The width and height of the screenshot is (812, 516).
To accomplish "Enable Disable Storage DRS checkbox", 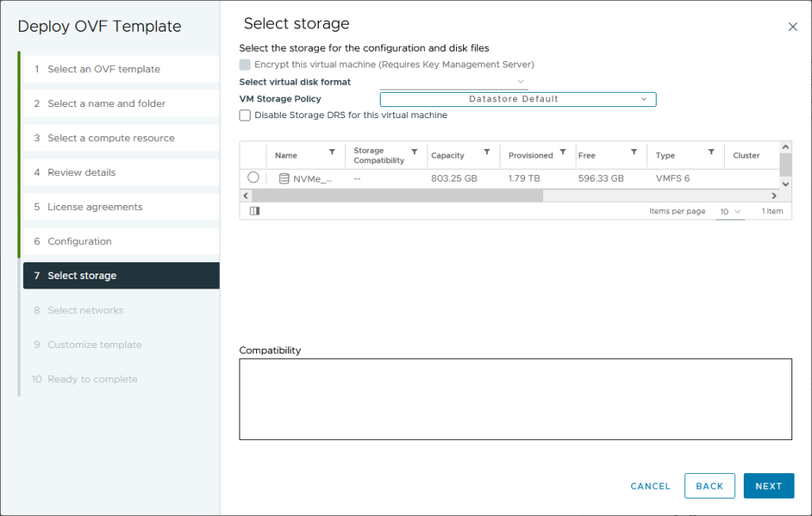I will [245, 116].
